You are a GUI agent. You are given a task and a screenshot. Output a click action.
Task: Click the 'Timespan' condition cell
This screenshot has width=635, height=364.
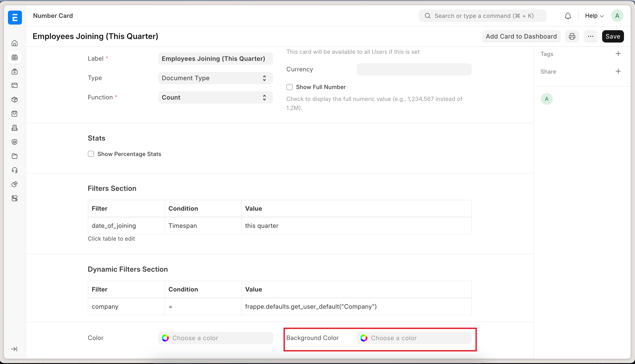point(203,226)
